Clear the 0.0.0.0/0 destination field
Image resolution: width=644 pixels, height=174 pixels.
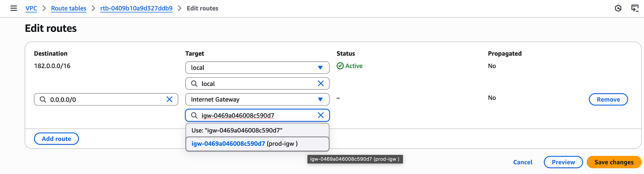169,99
